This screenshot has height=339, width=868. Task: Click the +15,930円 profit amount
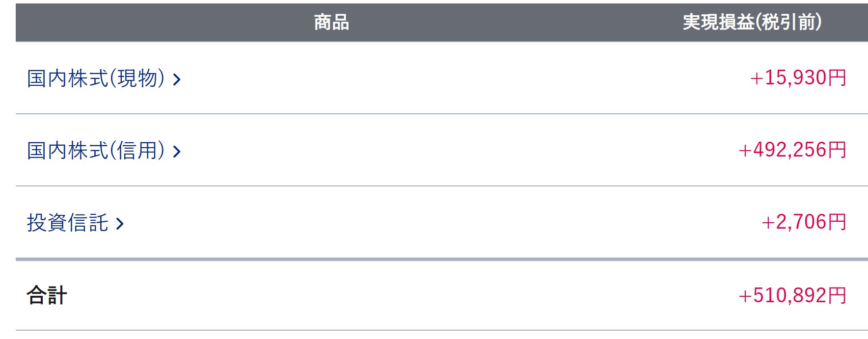[x=798, y=78]
